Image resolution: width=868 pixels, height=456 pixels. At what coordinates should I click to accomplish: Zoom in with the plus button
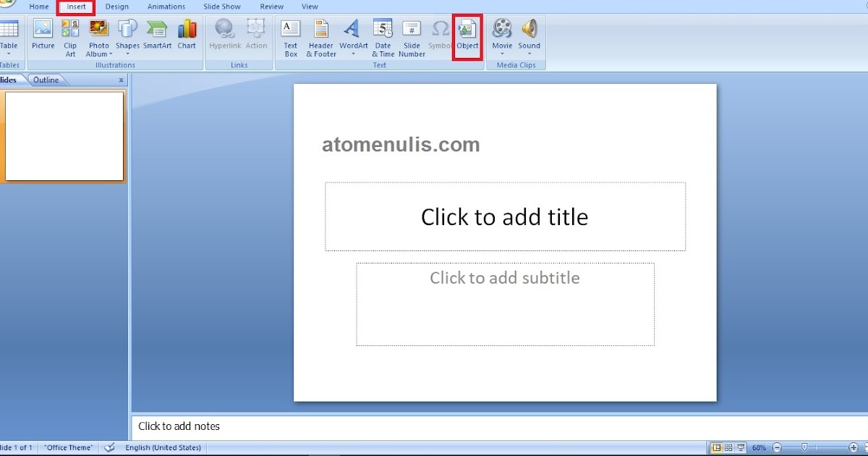tap(854, 447)
